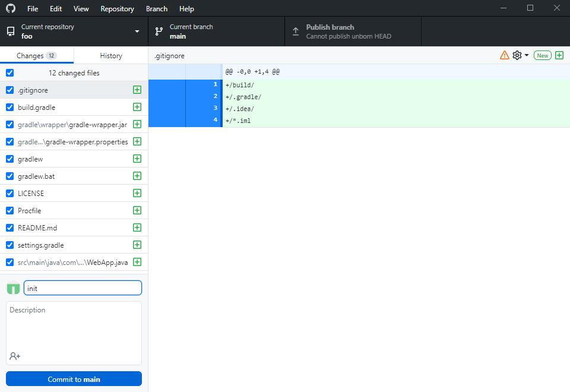Image resolution: width=570 pixels, height=392 pixels.
Task: Select diff line 3 in the gutter
Action: [x=203, y=108]
